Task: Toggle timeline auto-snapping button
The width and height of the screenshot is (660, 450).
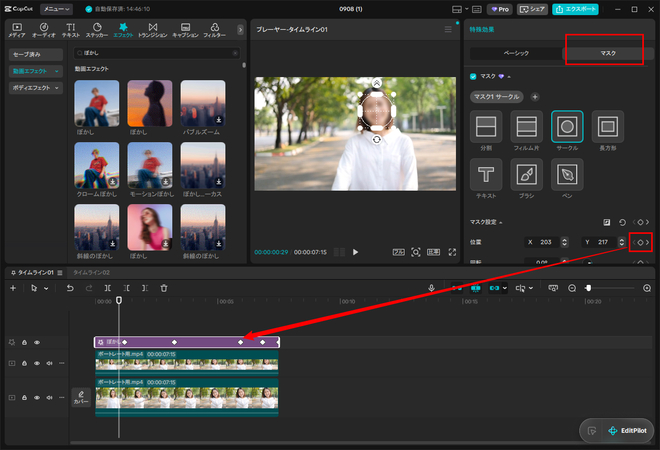Action: [476, 288]
